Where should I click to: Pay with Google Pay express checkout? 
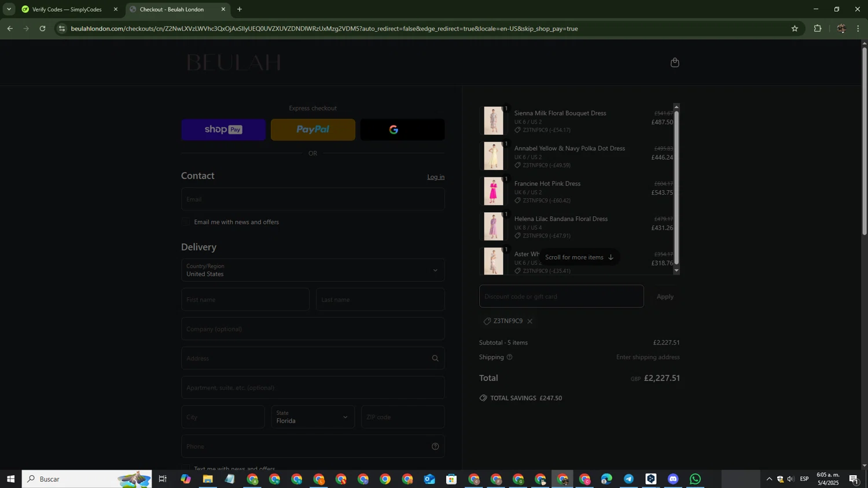tap(403, 130)
